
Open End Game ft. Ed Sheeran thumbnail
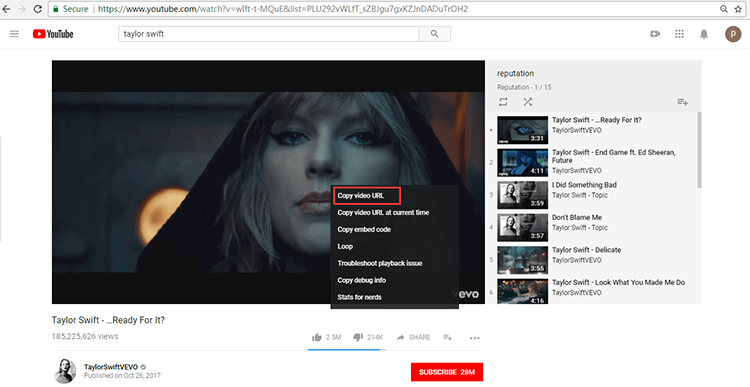522,162
